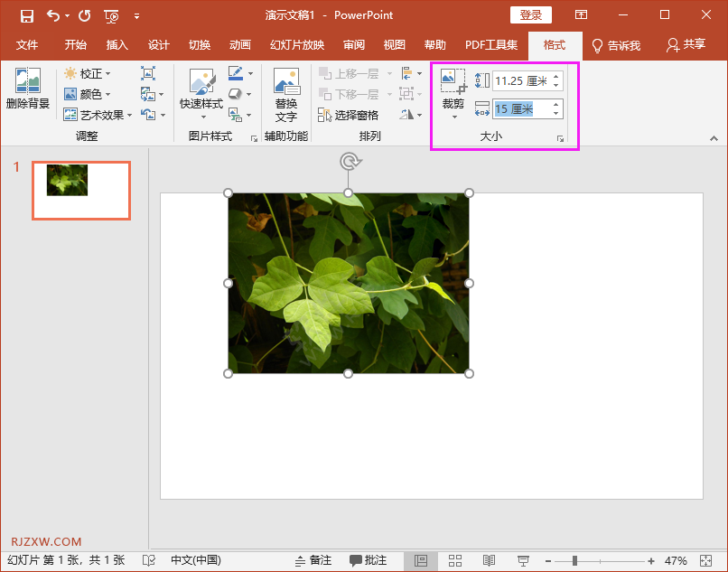The height and width of the screenshot is (572, 728).
Task: Click the Crop (裁剪) tool icon
Action: click(x=453, y=82)
